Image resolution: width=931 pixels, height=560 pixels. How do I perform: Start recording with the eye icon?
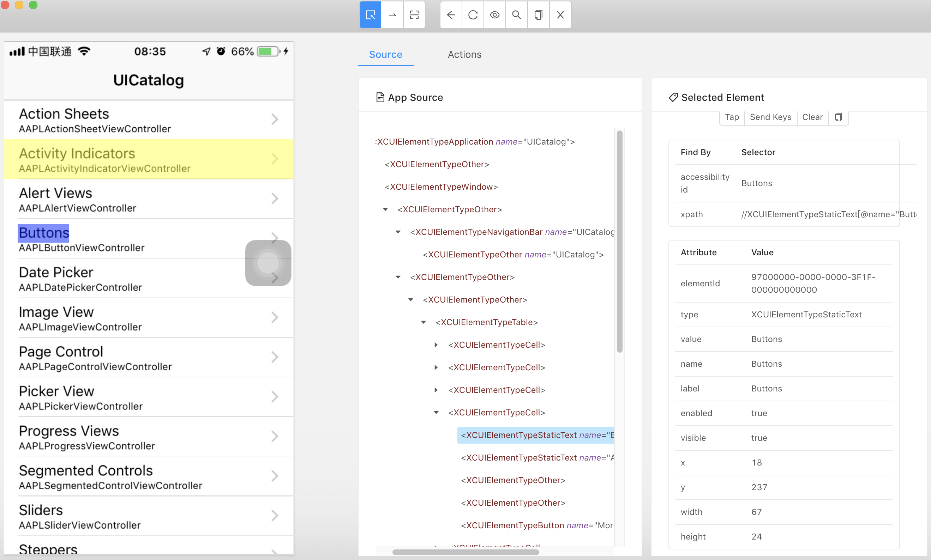point(494,15)
